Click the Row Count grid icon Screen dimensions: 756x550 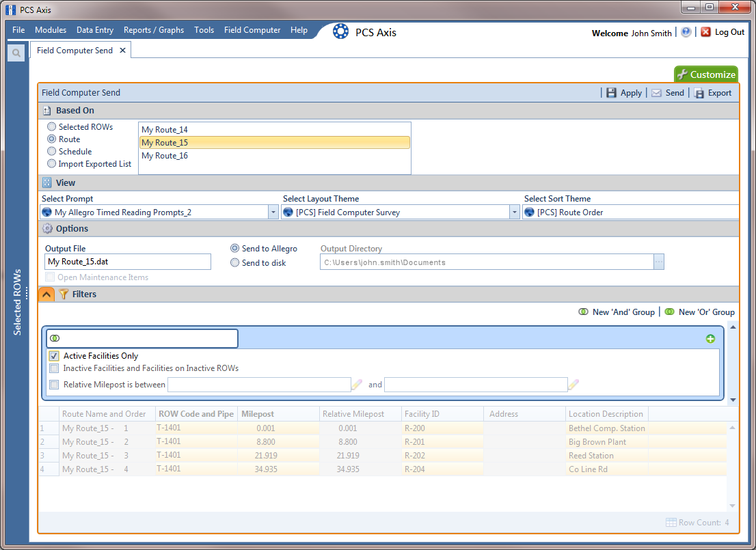tap(671, 523)
